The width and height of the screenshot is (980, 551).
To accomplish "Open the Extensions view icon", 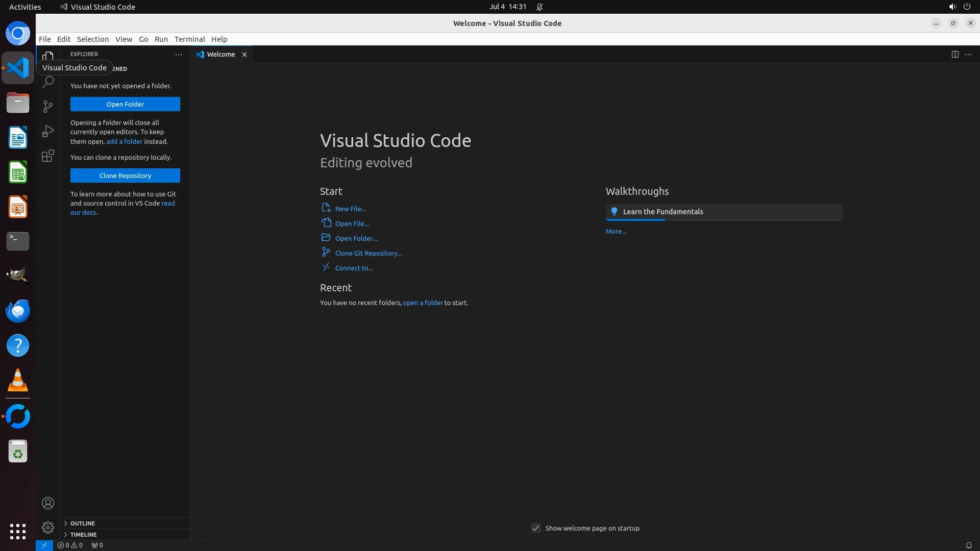I will (48, 156).
